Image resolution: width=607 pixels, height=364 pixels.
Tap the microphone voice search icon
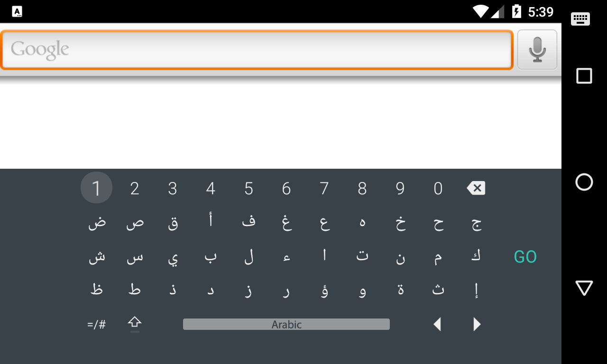[537, 50]
